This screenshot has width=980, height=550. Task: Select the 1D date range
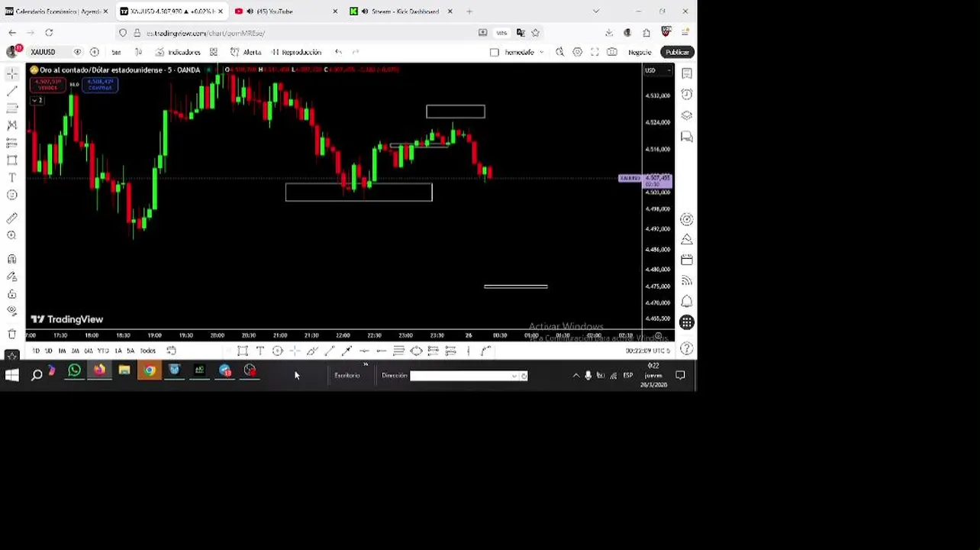click(x=36, y=351)
